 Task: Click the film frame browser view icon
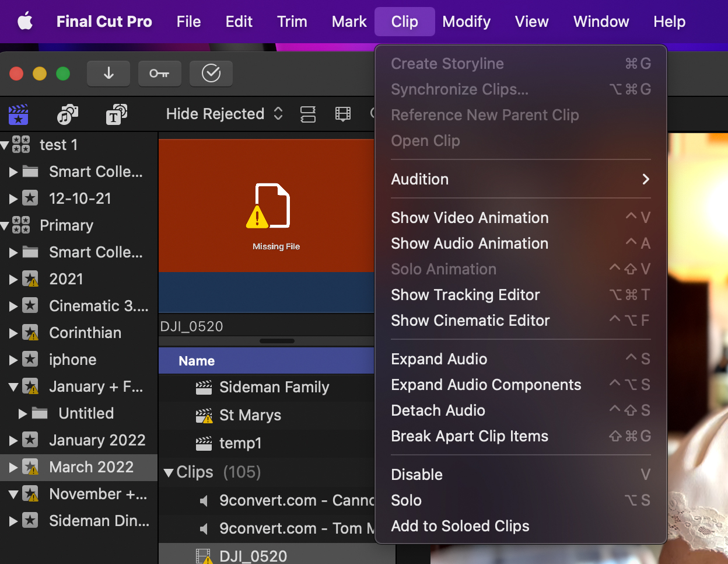[343, 114]
